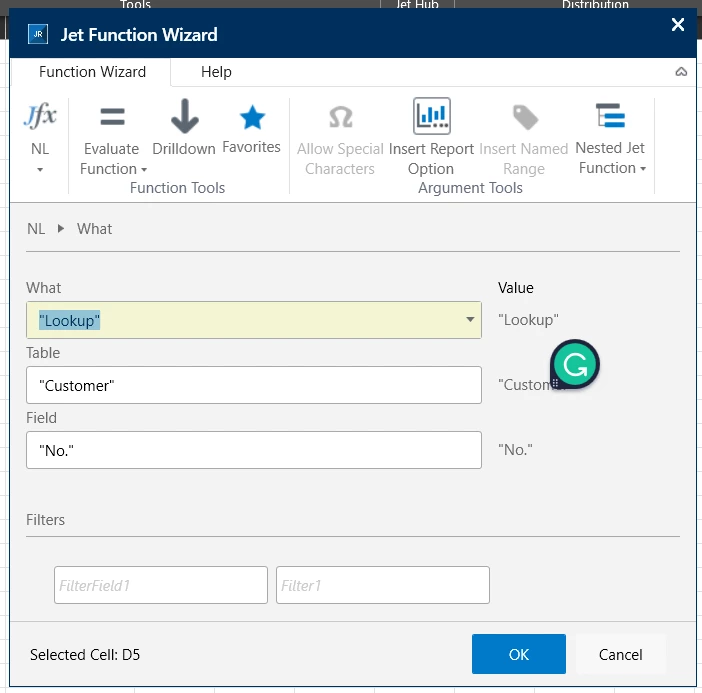Open the Nested Jet Function dropdown arrow

tap(643, 169)
